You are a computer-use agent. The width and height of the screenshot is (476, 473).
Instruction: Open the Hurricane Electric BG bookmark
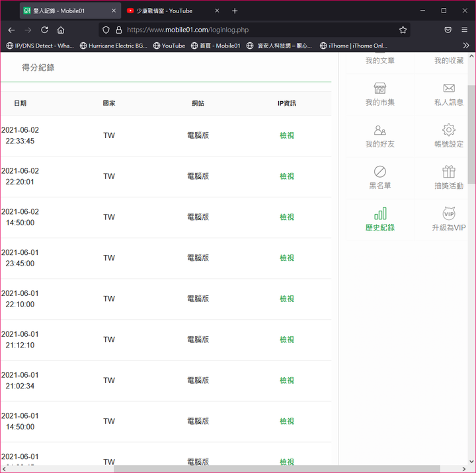(114, 46)
